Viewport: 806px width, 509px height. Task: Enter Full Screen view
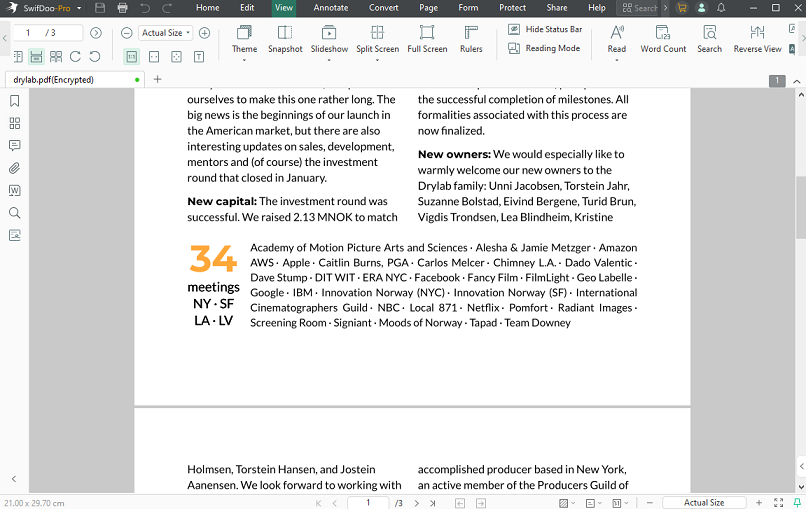pos(427,40)
